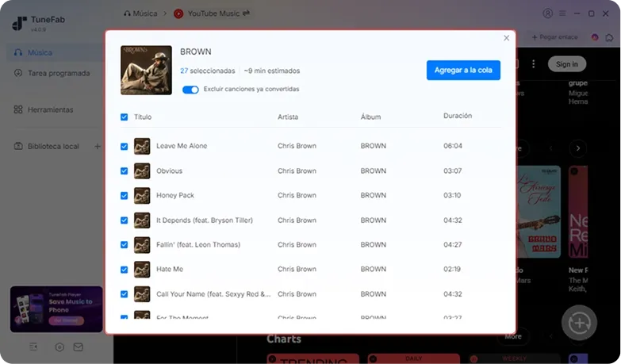Image resolution: width=621 pixels, height=364 pixels.
Task: Click Leave Me Alone song thumbnail
Action: coord(142,146)
